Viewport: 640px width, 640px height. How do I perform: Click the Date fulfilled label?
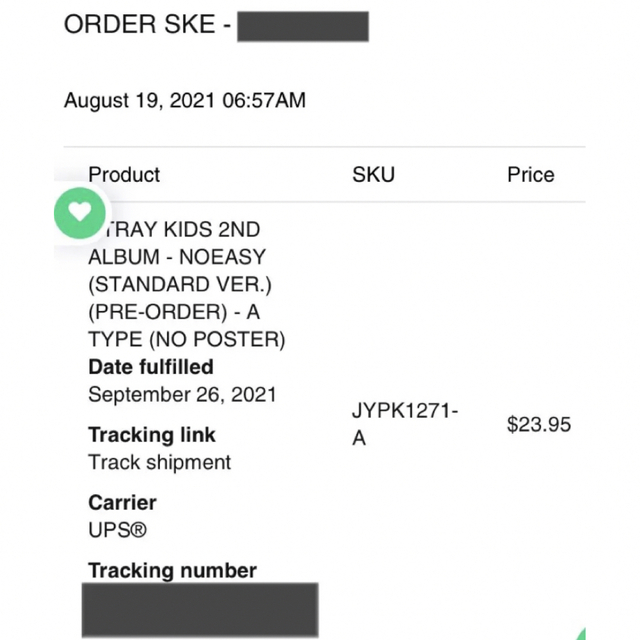151,367
